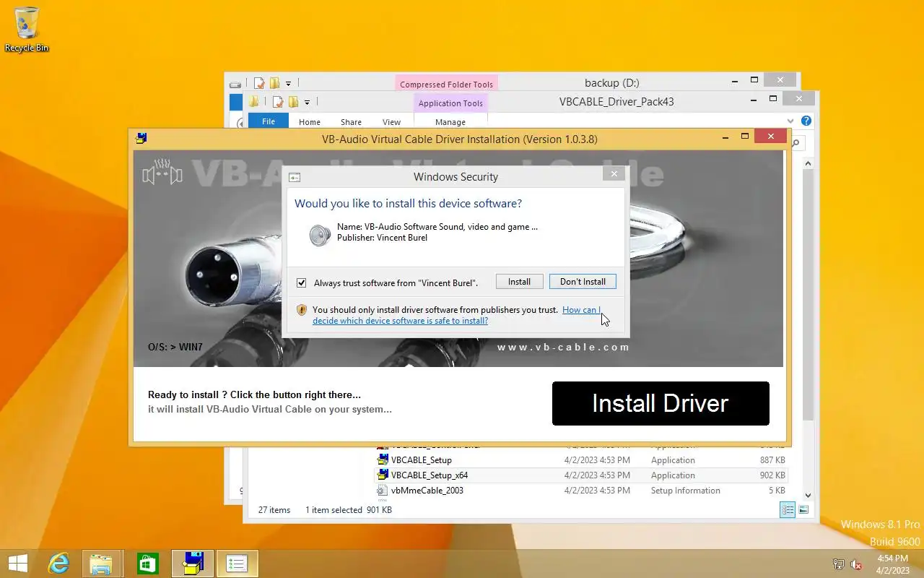Click the www.vb-cable.com text in installer
Viewport: 924px width, 578px height.
tap(563, 348)
